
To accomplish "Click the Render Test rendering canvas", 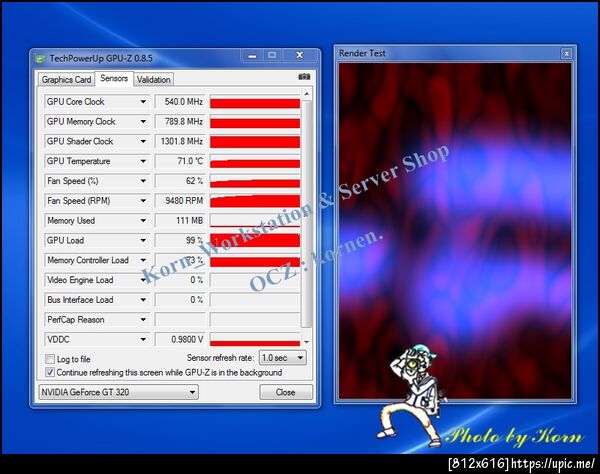I will [x=455, y=231].
